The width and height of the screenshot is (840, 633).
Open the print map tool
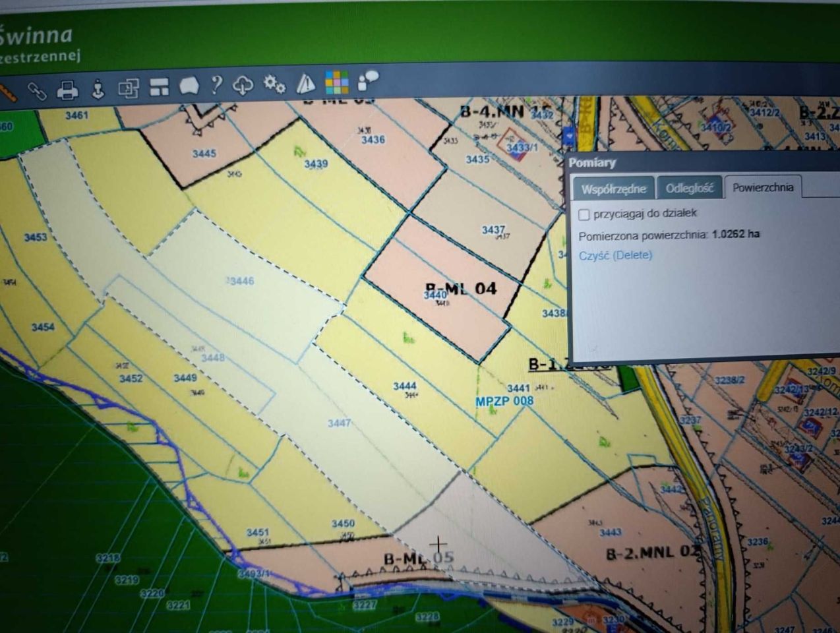click(67, 89)
